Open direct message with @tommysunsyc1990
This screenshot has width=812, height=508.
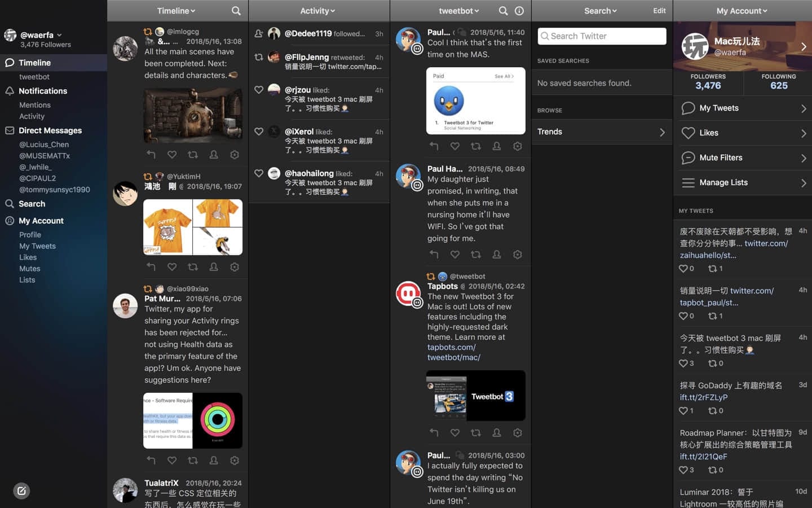pos(55,190)
